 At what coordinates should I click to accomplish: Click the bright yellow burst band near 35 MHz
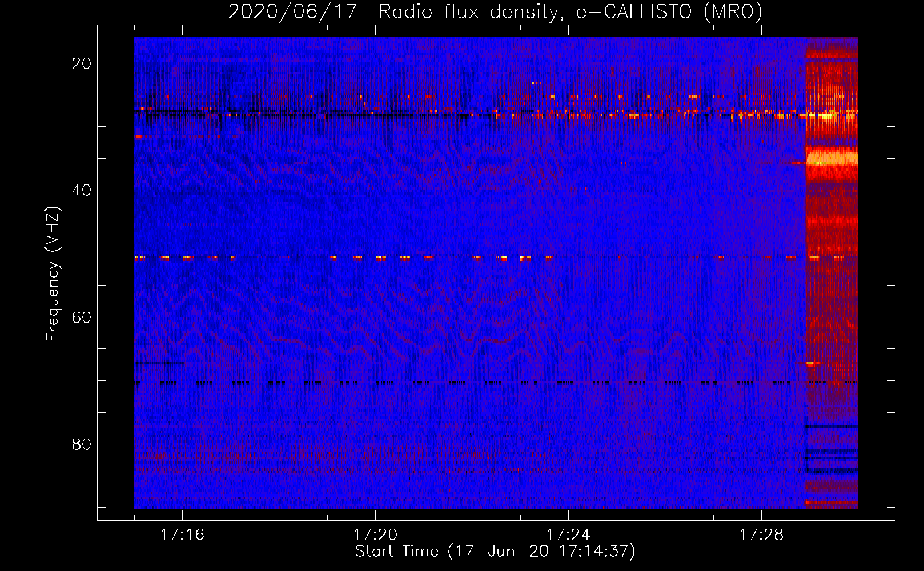click(831, 156)
